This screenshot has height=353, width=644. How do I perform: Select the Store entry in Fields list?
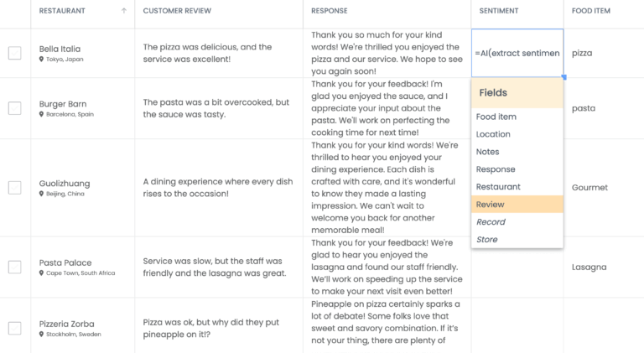(517, 240)
